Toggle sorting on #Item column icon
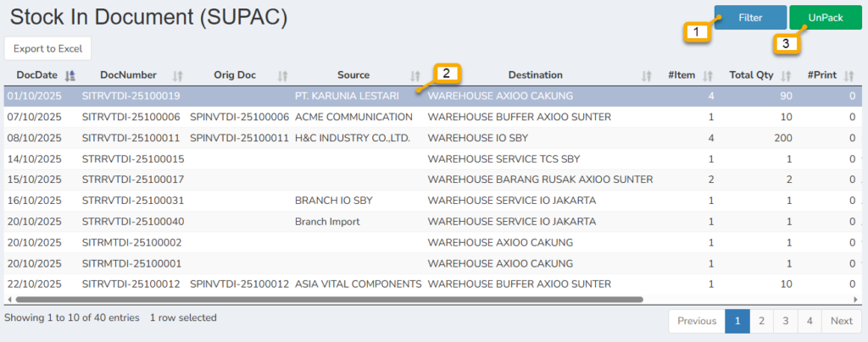The width and height of the screenshot is (868, 342). point(708,75)
